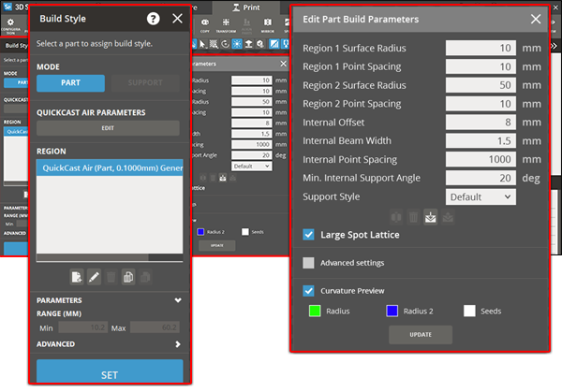
Task: Click UPDATE in the enlarged Edit Part Build Parameters
Action: click(x=421, y=335)
